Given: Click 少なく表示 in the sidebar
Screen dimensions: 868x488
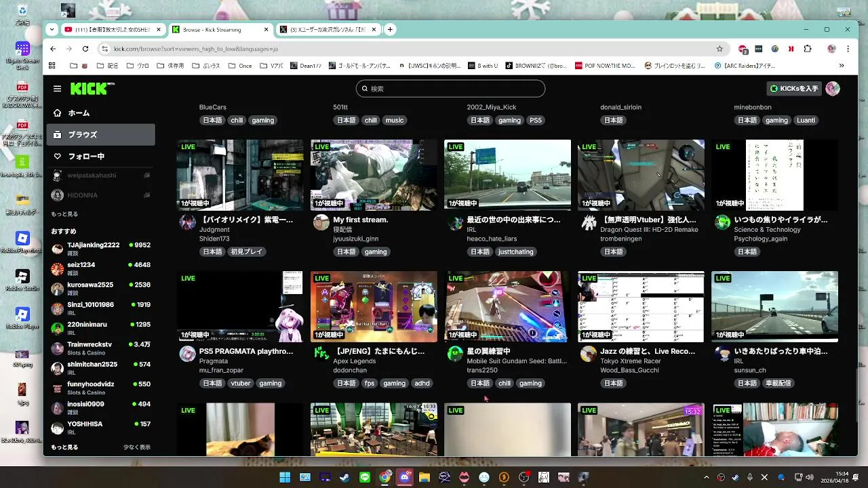Looking at the screenshot, I should 137,447.
